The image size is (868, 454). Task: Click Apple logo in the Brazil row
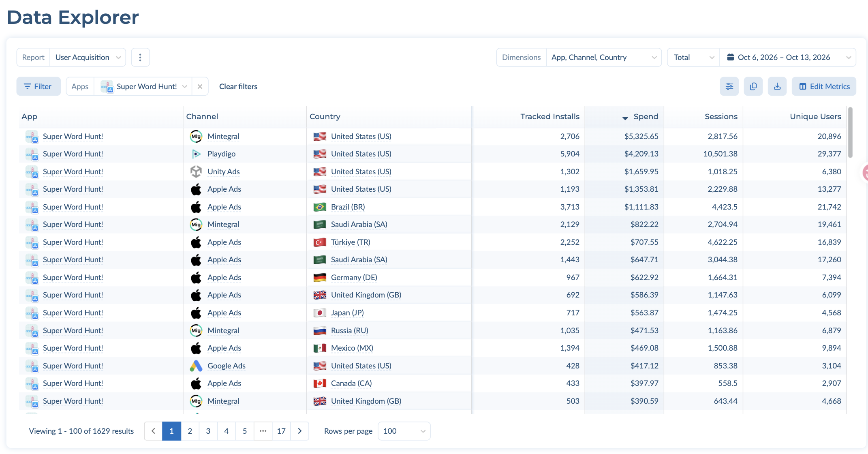[196, 207]
